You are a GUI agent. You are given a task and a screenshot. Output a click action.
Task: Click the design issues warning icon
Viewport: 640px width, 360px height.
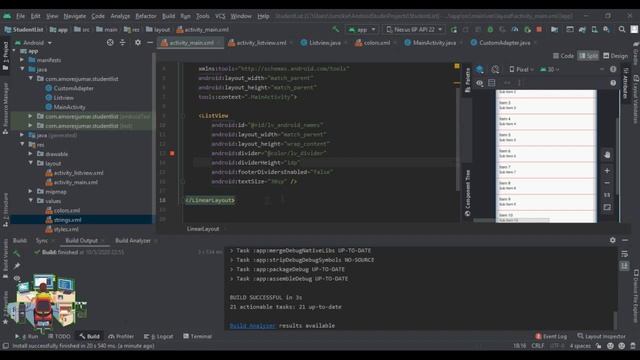[x=613, y=69]
